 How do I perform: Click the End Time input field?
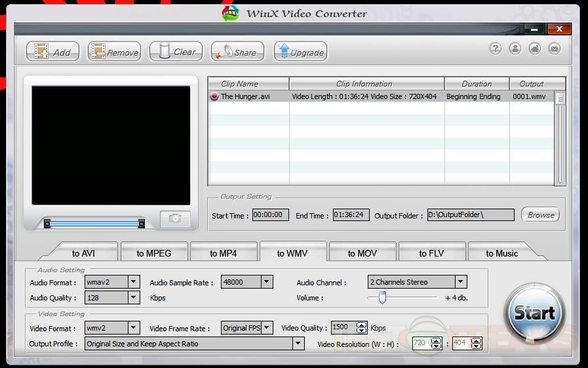[351, 215]
